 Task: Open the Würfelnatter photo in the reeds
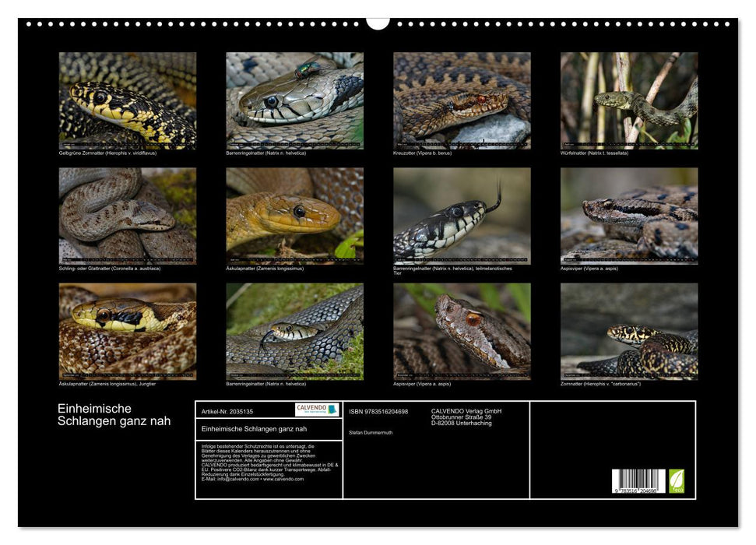pos(628,100)
